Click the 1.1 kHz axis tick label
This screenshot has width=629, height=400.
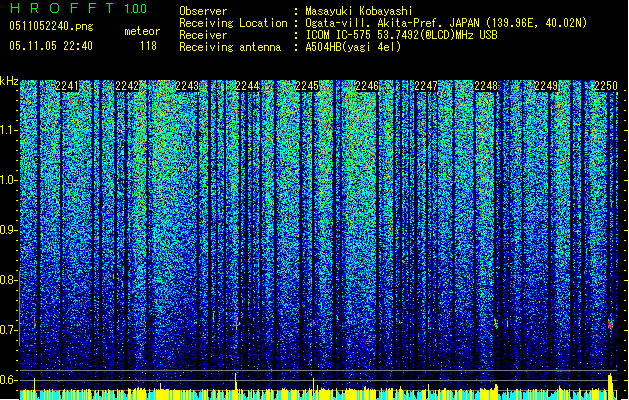click(9, 130)
